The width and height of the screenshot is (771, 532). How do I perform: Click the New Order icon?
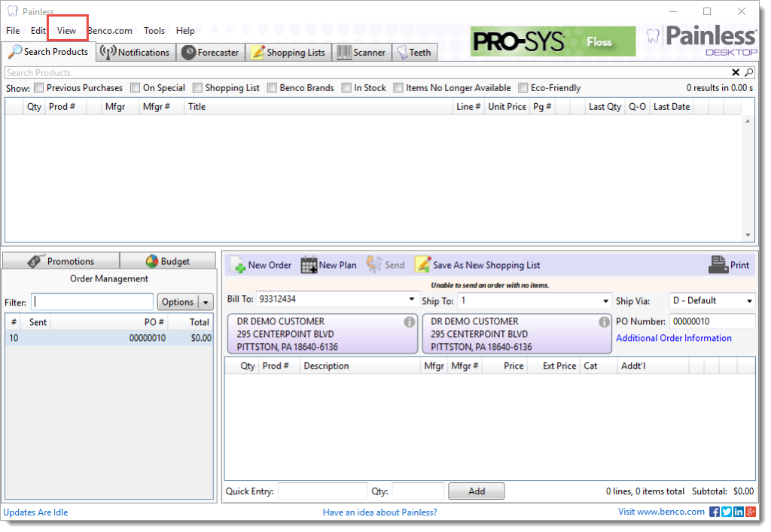click(238, 265)
